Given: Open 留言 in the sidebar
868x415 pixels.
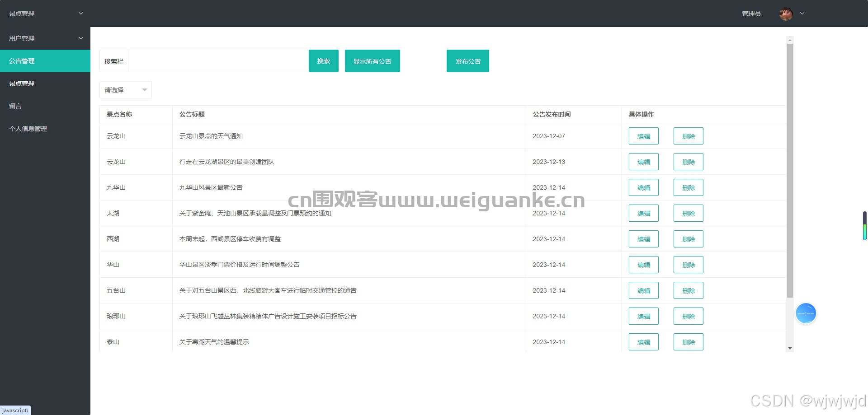Looking at the screenshot, I should (x=45, y=106).
